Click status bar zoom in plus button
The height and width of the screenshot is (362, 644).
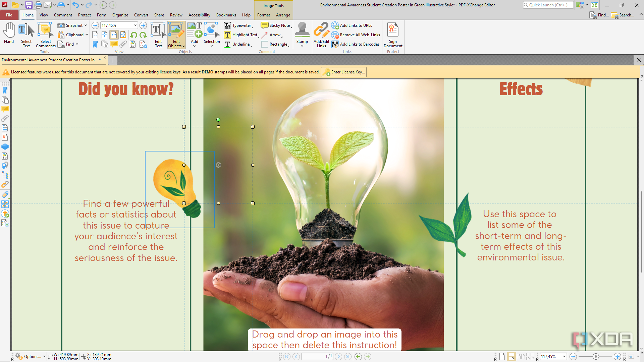[617, 357]
